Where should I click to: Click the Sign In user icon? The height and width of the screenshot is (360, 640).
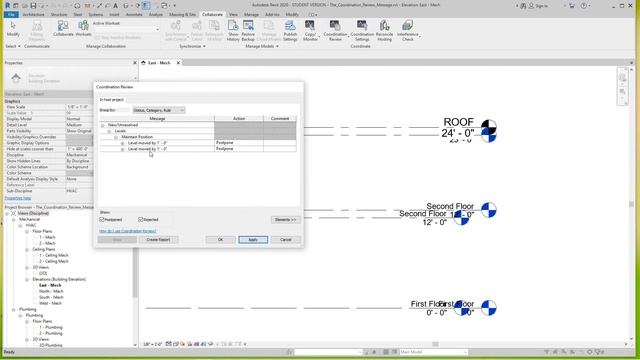click(x=531, y=6)
